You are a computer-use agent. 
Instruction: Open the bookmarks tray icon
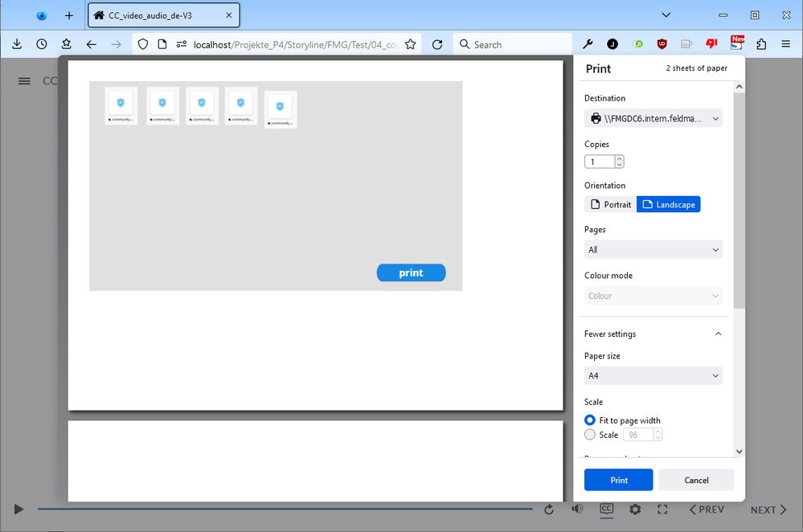point(66,44)
